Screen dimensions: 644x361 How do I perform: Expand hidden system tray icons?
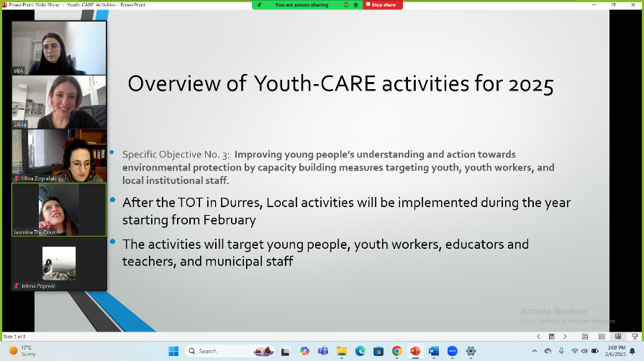tap(535, 351)
